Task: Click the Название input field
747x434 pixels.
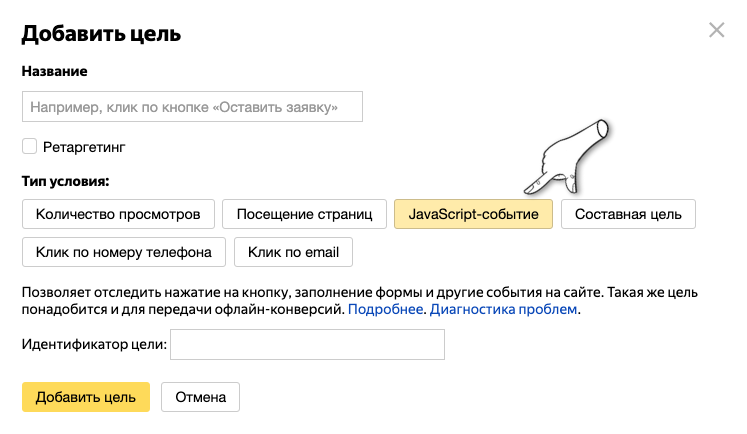Action: click(x=192, y=106)
